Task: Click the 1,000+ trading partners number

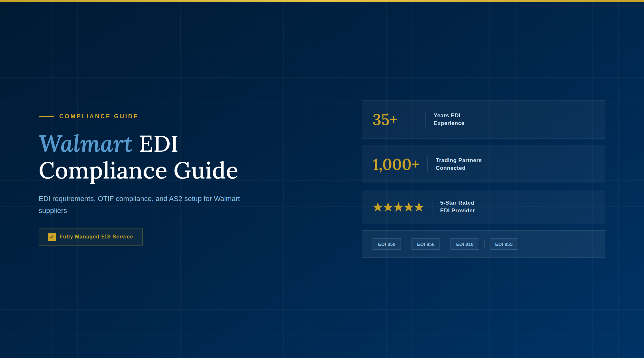Action: pyautogui.click(x=396, y=165)
